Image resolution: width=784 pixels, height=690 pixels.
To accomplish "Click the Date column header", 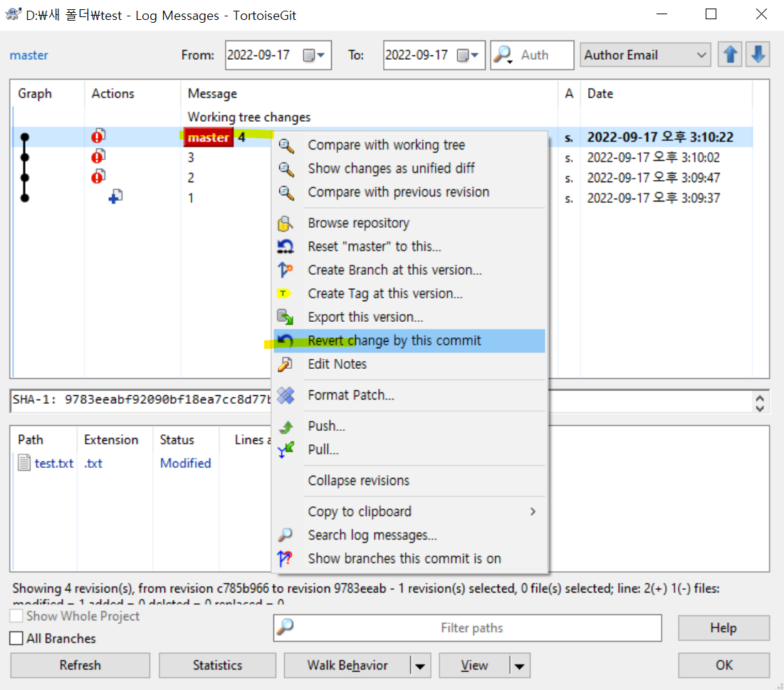I will coord(667,93).
